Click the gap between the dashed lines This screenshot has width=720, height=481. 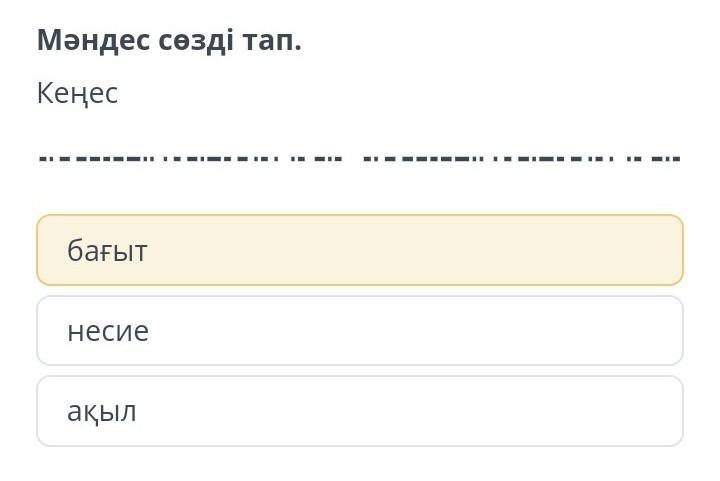tap(353, 158)
